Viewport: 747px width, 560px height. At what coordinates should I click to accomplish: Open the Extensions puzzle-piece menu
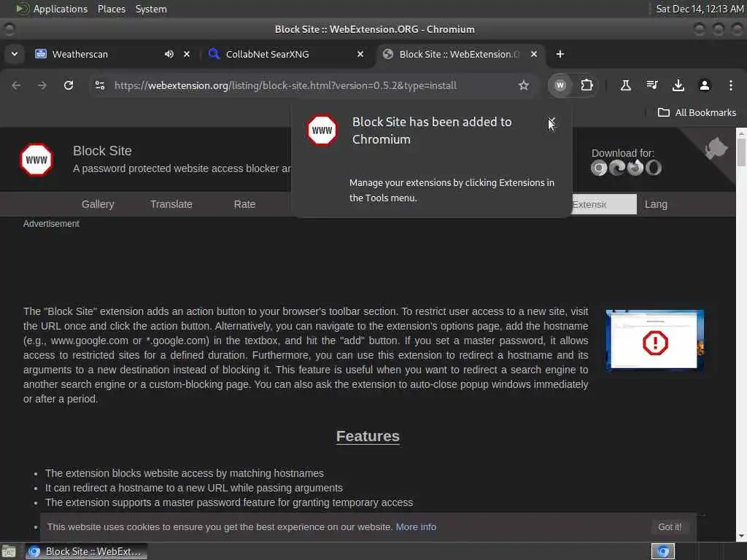(x=587, y=85)
